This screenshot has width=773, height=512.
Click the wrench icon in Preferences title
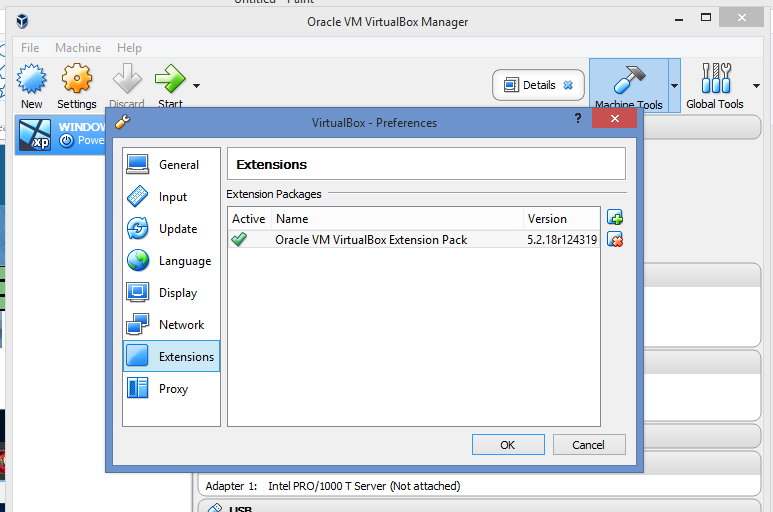(122, 121)
